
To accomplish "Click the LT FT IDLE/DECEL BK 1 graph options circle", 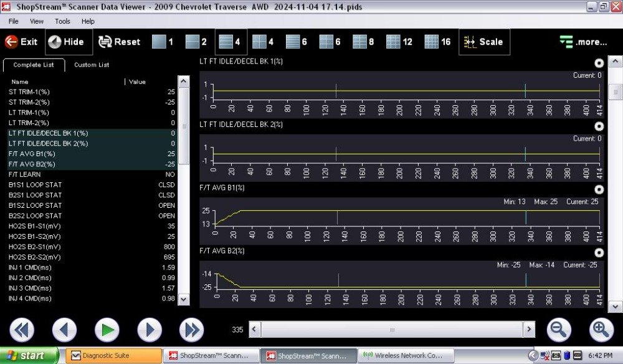I will coord(599,63).
